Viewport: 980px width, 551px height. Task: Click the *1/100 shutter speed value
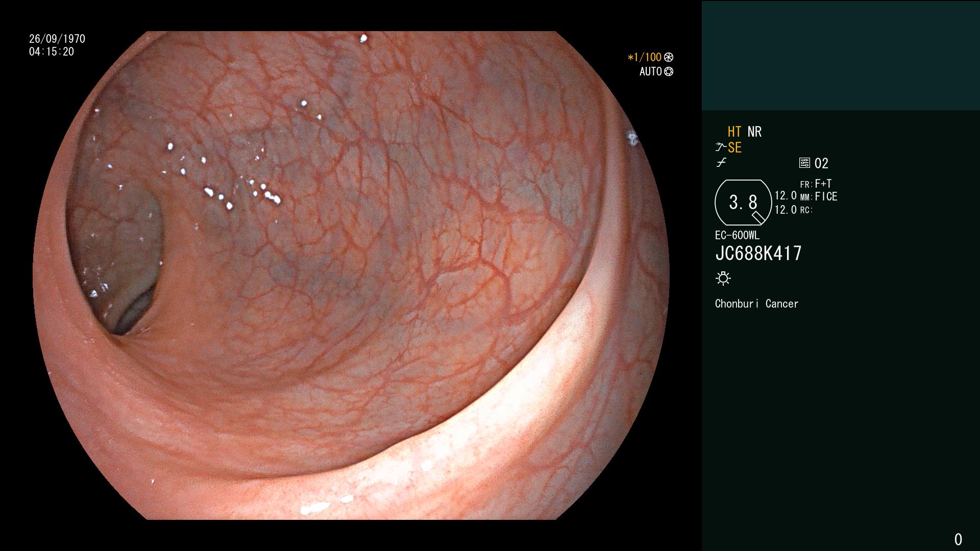tap(644, 58)
